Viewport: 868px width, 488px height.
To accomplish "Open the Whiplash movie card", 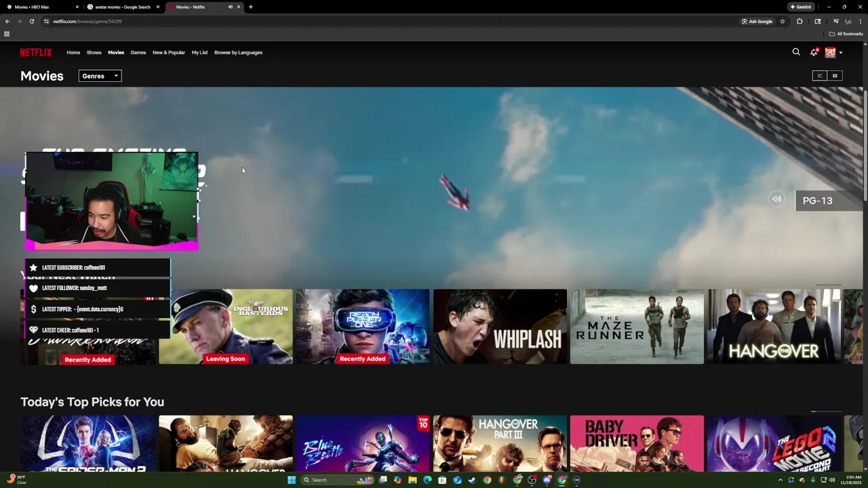I will pyautogui.click(x=500, y=327).
